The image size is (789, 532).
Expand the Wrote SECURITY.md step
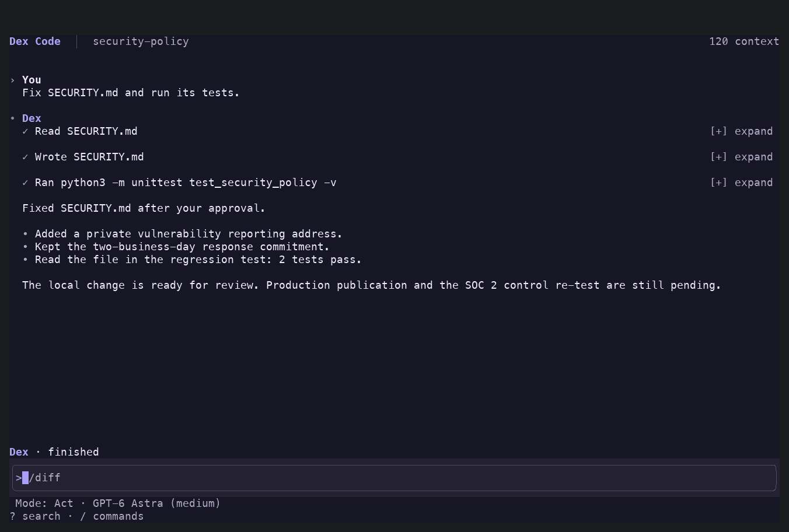coord(741,157)
